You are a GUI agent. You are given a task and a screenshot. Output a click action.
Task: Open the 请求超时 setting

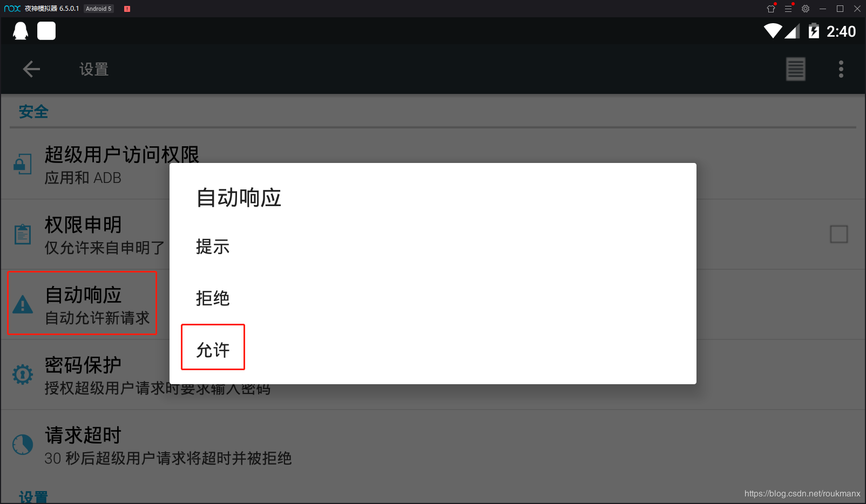pyautogui.click(x=432, y=445)
